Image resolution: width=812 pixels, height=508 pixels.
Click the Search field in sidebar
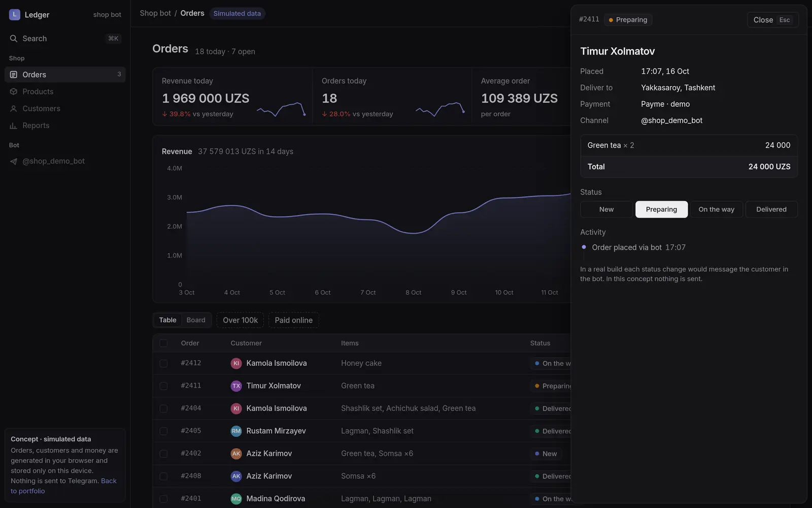click(65, 39)
